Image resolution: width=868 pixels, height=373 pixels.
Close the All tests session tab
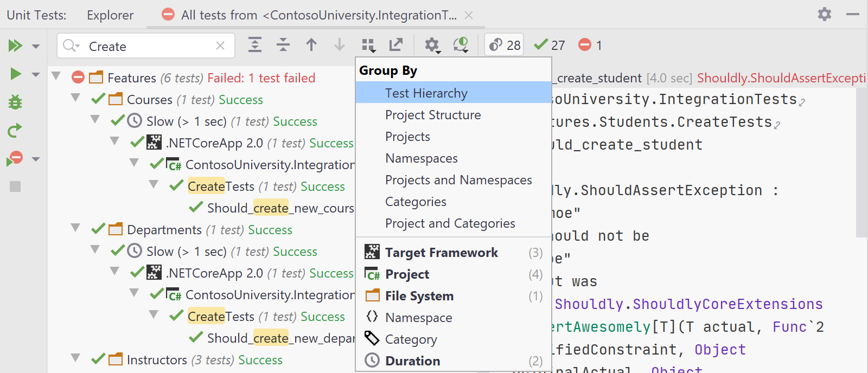coord(469,15)
